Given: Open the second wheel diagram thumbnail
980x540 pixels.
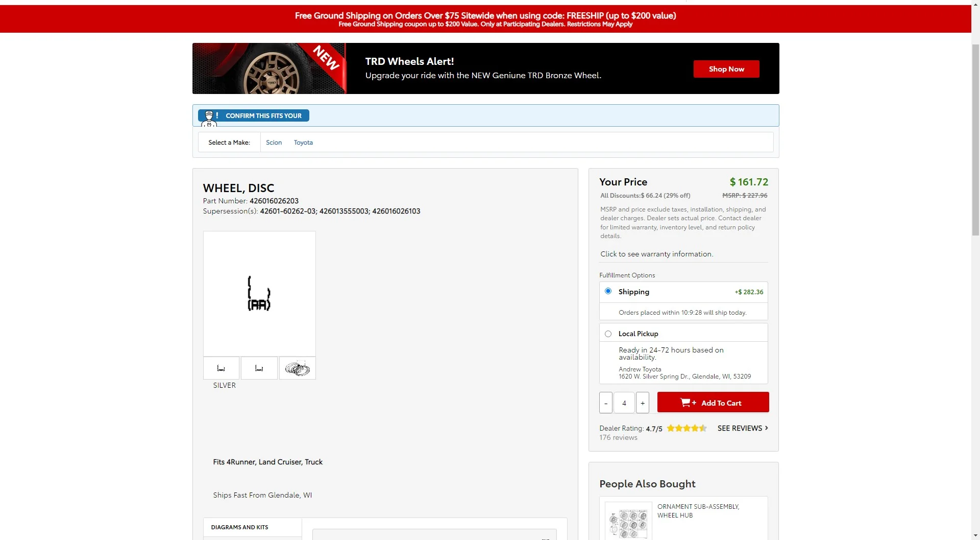Looking at the screenshot, I should 259,368.
